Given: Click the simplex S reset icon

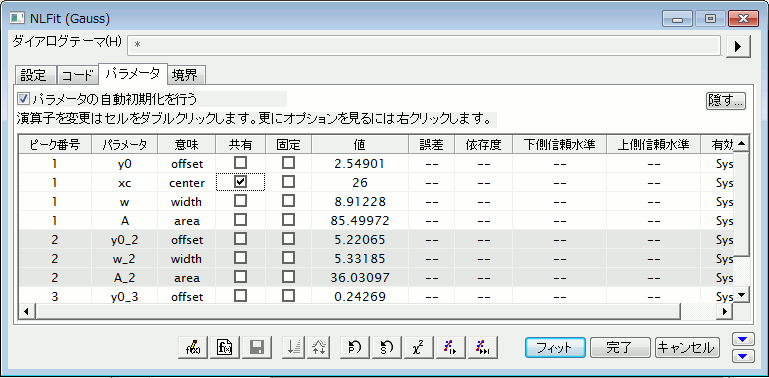Looking at the screenshot, I should point(386,348).
